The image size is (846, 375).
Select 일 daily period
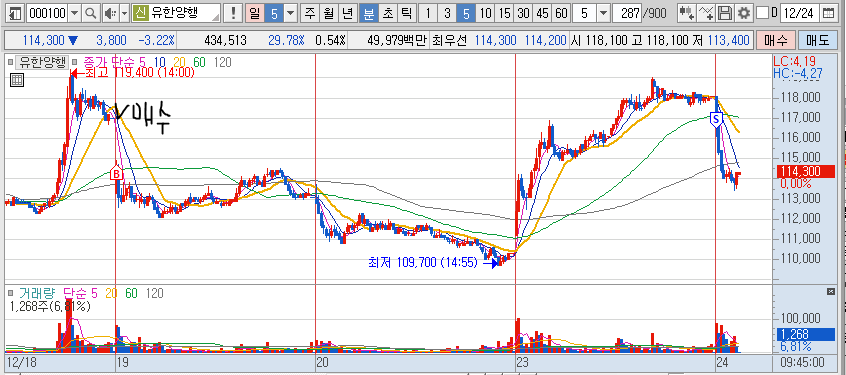254,13
